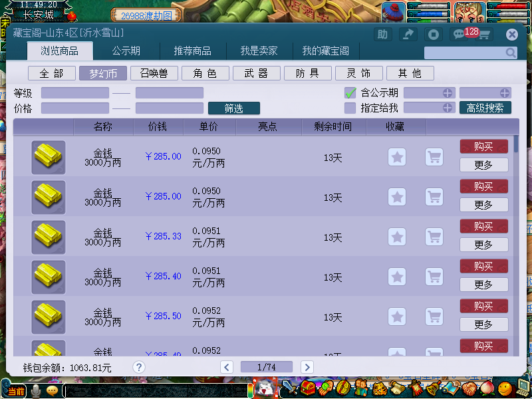Select the 全部 category filter
Viewport: 532px width, 399px height.
[52, 73]
